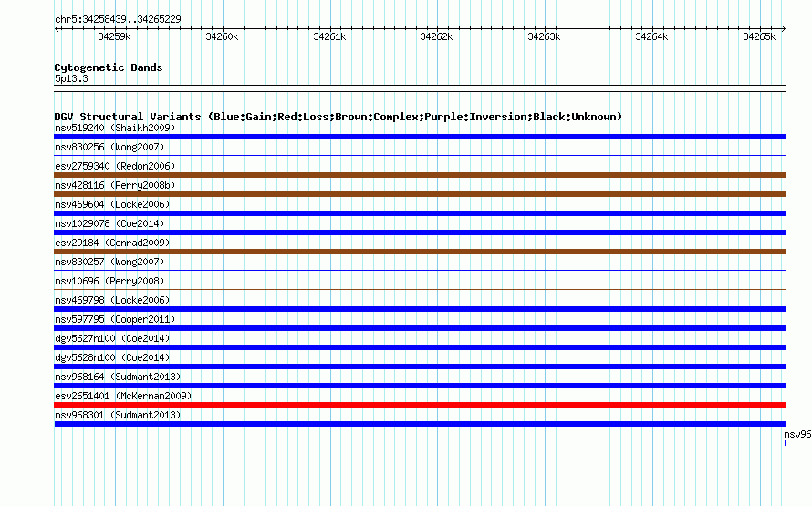Click the 34261k ruler label

pos(330,36)
